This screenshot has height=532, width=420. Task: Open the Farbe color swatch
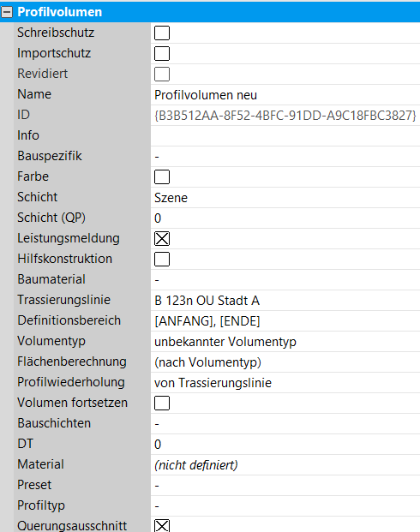(x=162, y=176)
